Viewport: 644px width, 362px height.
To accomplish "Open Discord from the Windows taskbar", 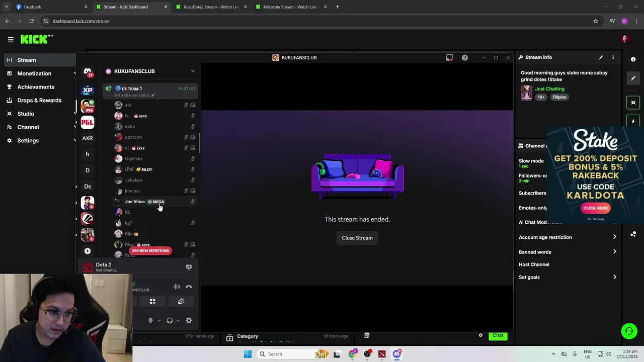I will pyautogui.click(x=397, y=354).
